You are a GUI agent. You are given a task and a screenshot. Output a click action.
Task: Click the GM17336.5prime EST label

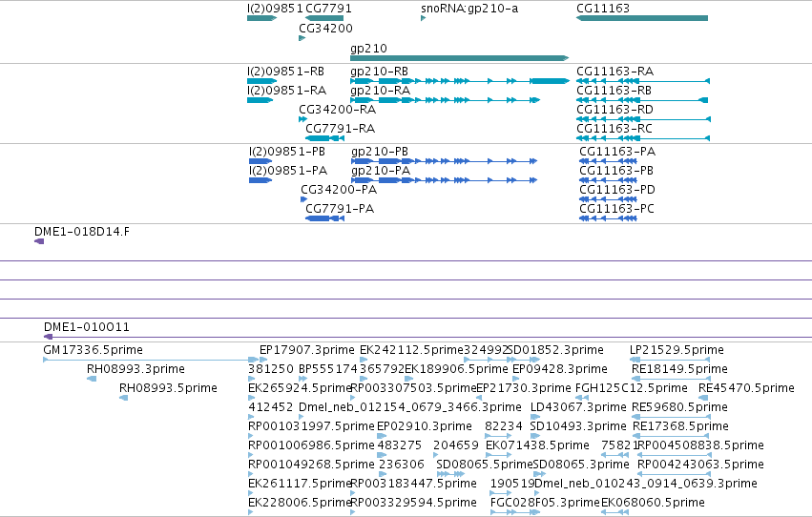94,350
